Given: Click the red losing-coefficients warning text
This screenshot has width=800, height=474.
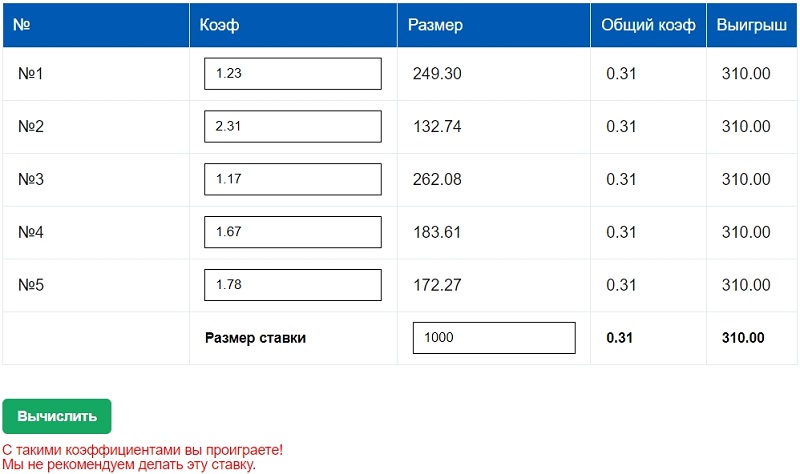Looking at the screenshot, I should click(142, 451).
